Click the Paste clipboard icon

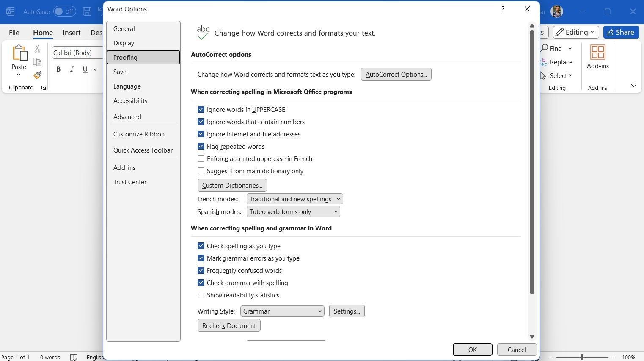pyautogui.click(x=19, y=53)
